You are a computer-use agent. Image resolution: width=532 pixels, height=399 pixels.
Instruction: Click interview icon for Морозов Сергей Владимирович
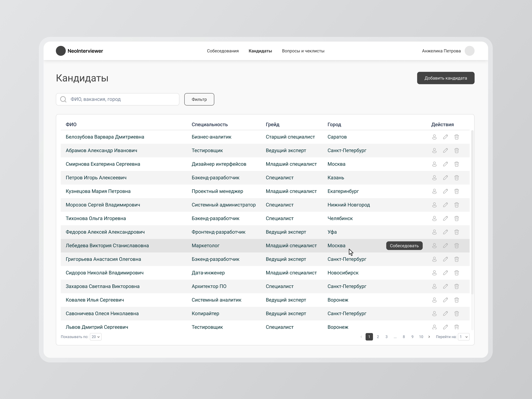point(434,205)
